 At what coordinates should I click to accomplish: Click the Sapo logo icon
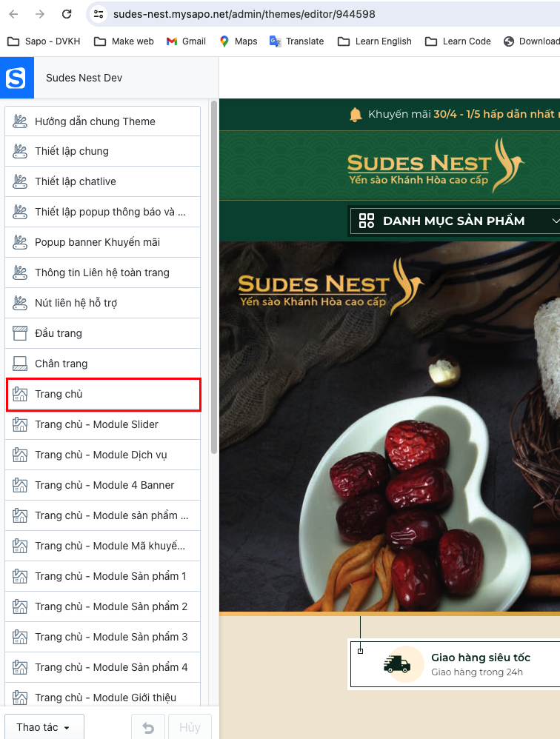[16, 78]
